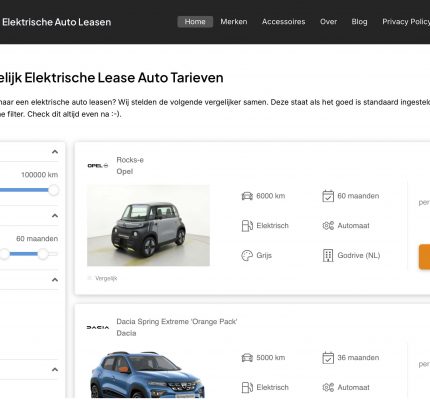Click the building icon next to Godrive (NL)
This screenshot has height=400, width=430.
click(328, 256)
